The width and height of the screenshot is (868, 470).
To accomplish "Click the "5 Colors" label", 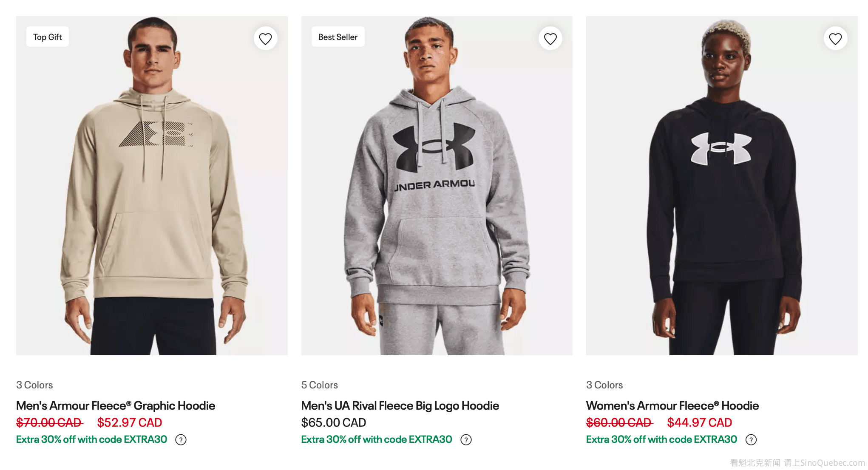I will [x=319, y=385].
